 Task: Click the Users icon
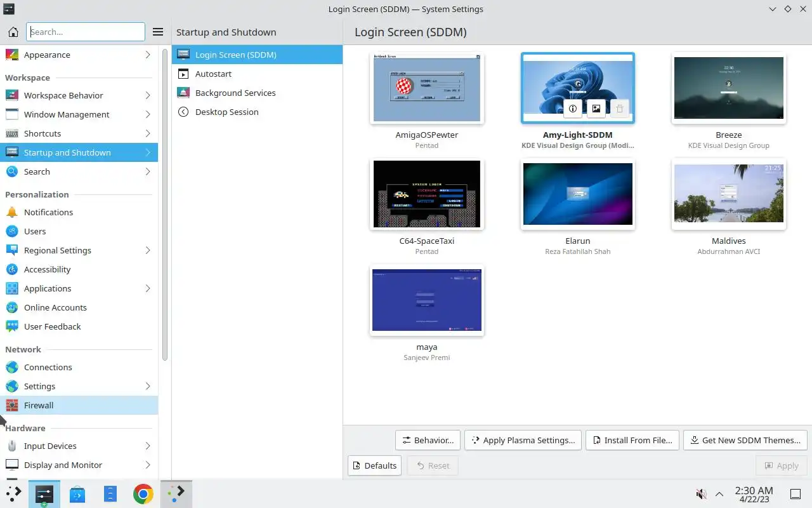point(12,231)
